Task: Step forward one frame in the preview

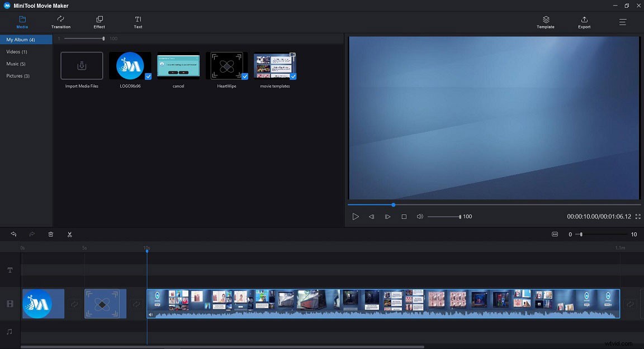Action: tap(388, 216)
